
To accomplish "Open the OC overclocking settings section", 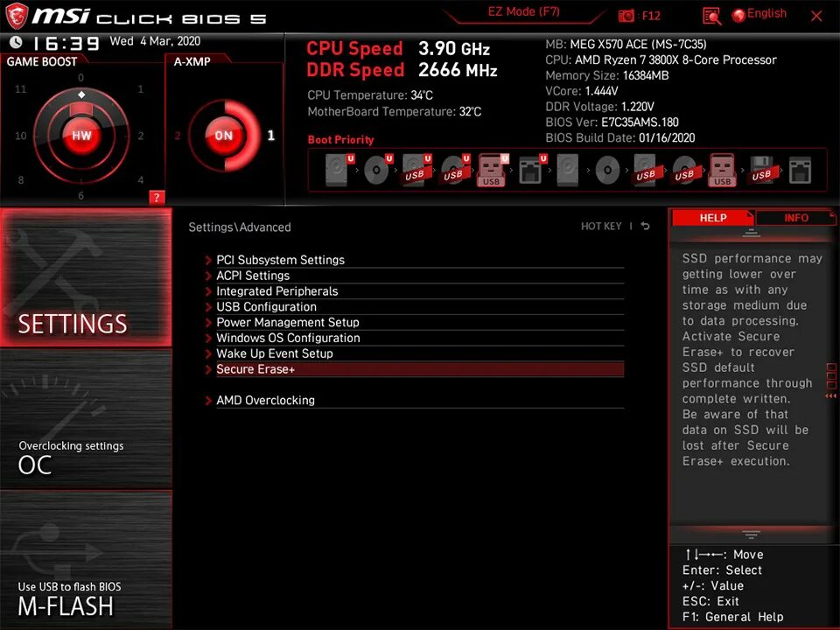I will point(86,418).
